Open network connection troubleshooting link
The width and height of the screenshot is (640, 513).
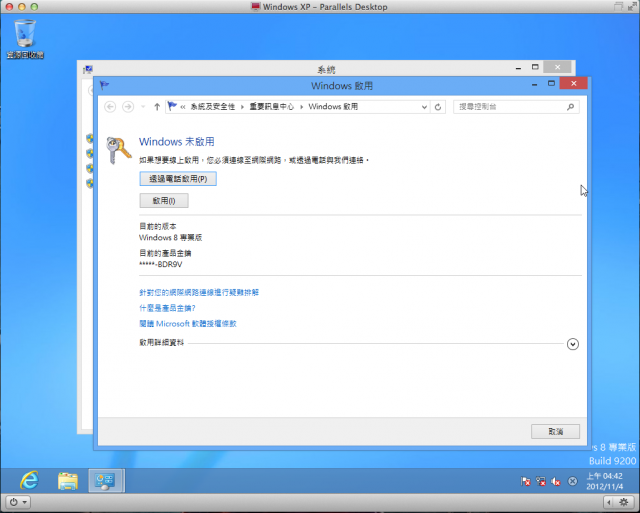199,292
